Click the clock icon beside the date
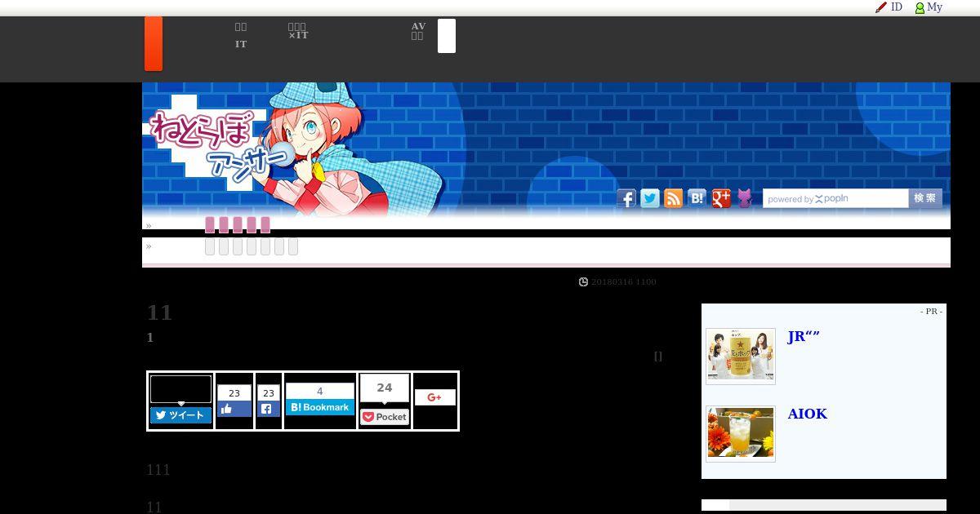The height and width of the screenshot is (514, 980). coord(583,281)
